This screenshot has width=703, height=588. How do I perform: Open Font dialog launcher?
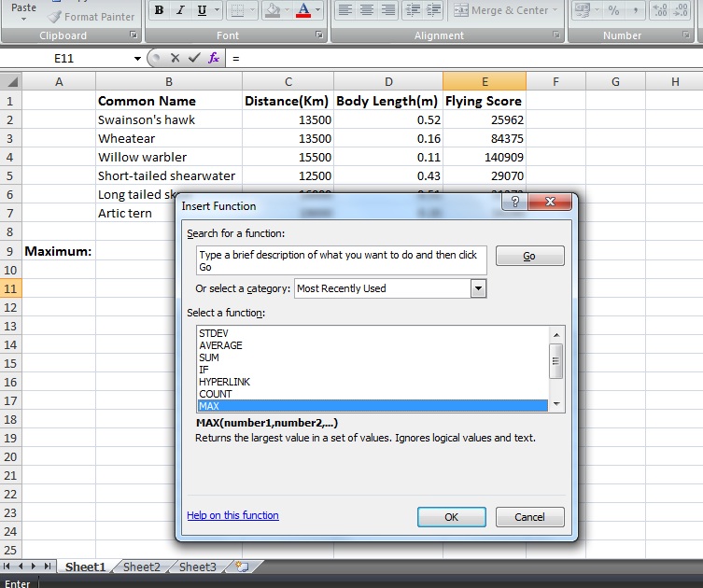318,35
